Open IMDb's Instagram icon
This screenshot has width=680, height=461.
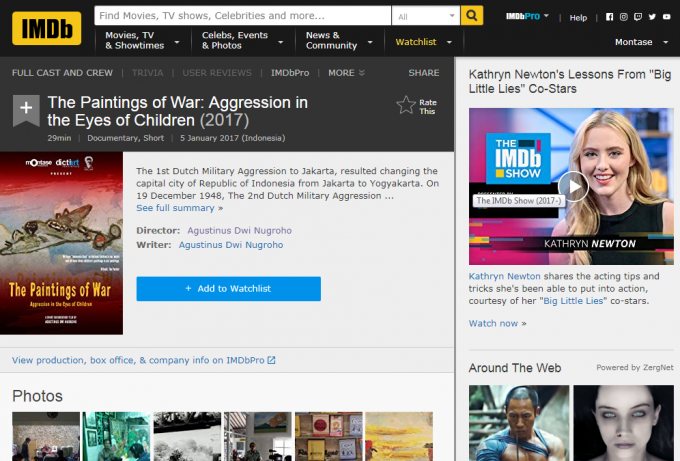click(624, 17)
